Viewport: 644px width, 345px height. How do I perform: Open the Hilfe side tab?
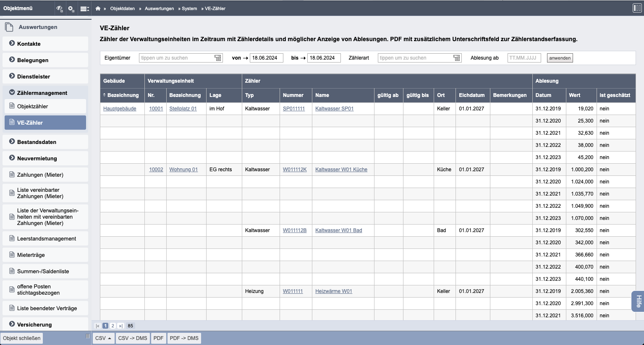[x=639, y=301]
